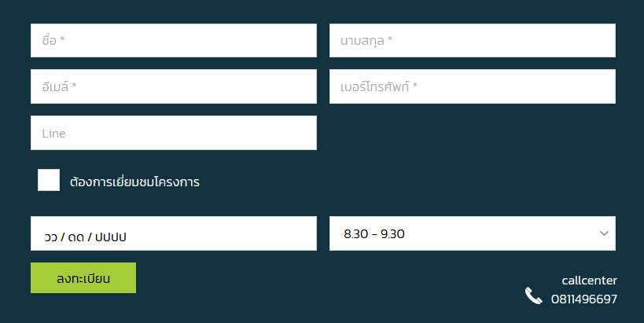Screen dimensions: 644x323
Task: Click the asterisk in the นามสกุล field
Action: tap(390, 39)
